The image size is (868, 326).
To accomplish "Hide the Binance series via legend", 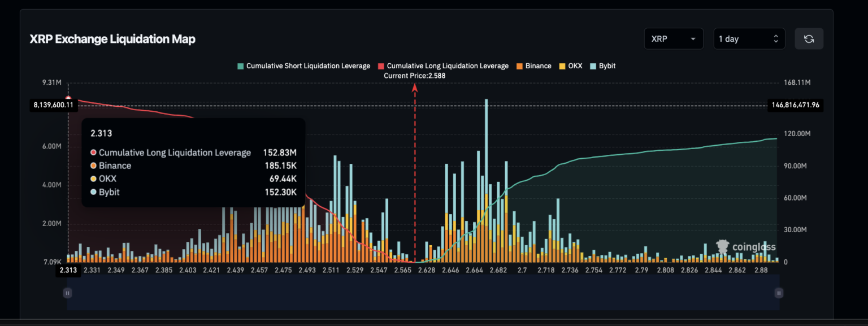I will click(x=533, y=66).
